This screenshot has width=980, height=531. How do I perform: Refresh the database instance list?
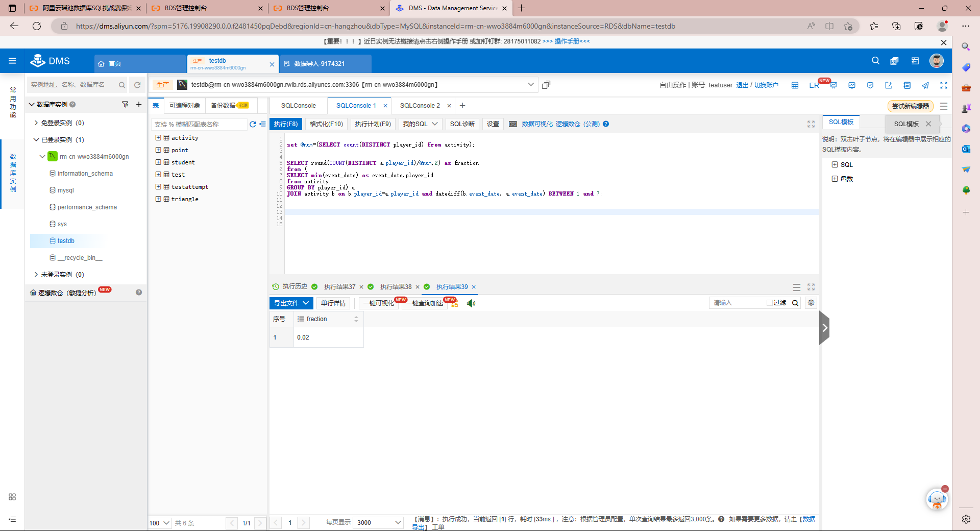(137, 85)
